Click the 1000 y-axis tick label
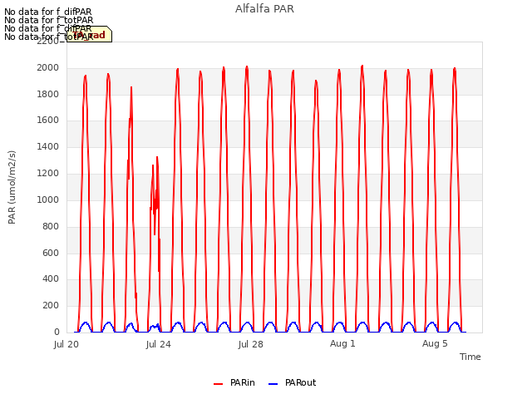The height and width of the screenshot is (399, 532). [48, 199]
